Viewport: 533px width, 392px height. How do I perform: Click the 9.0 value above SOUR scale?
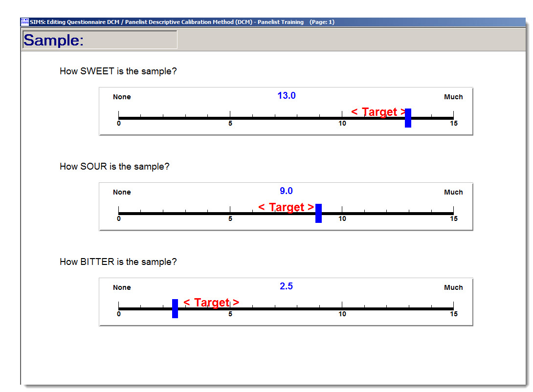coord(287,191)
